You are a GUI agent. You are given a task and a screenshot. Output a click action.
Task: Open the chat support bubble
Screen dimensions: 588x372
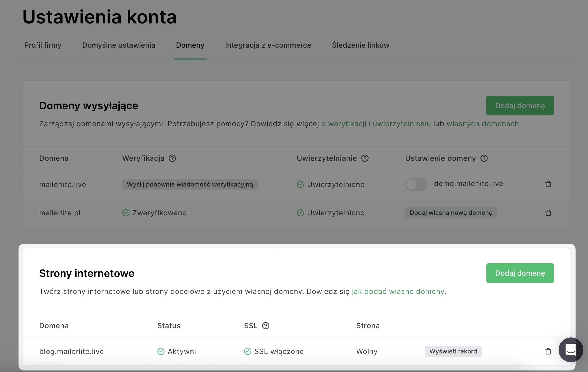[x=571, y=350]
